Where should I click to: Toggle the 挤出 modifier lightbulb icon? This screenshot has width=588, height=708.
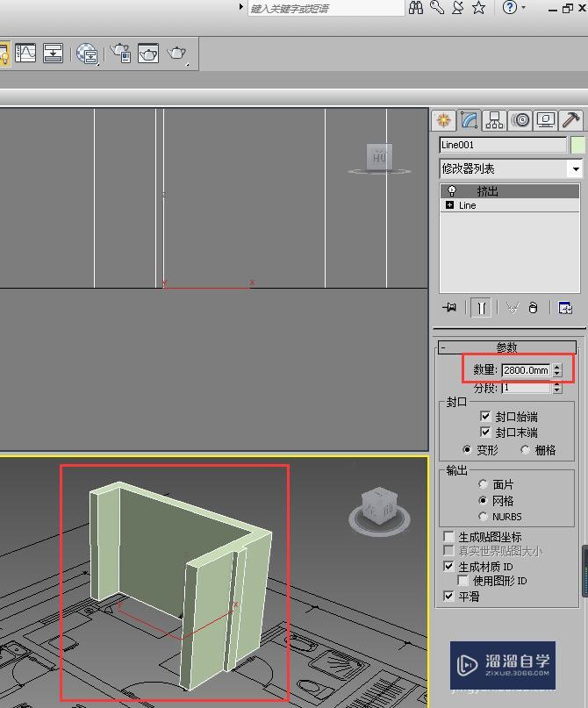pos(451,190)
